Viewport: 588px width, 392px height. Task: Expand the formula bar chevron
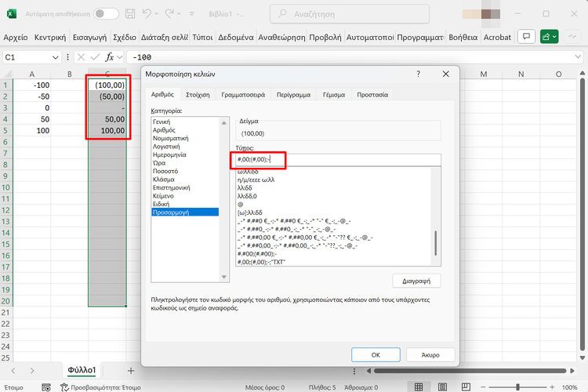[x=578, y=57]
